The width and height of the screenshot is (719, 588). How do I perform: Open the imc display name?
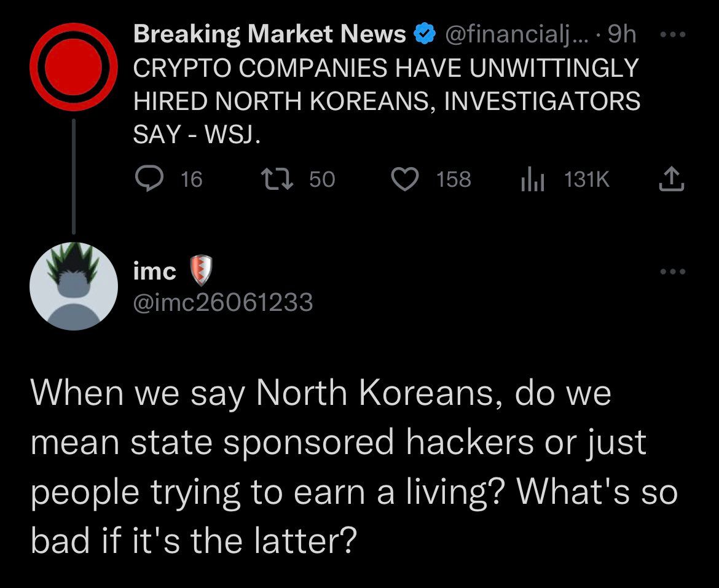pyautogui.click(x=155, y=271)
